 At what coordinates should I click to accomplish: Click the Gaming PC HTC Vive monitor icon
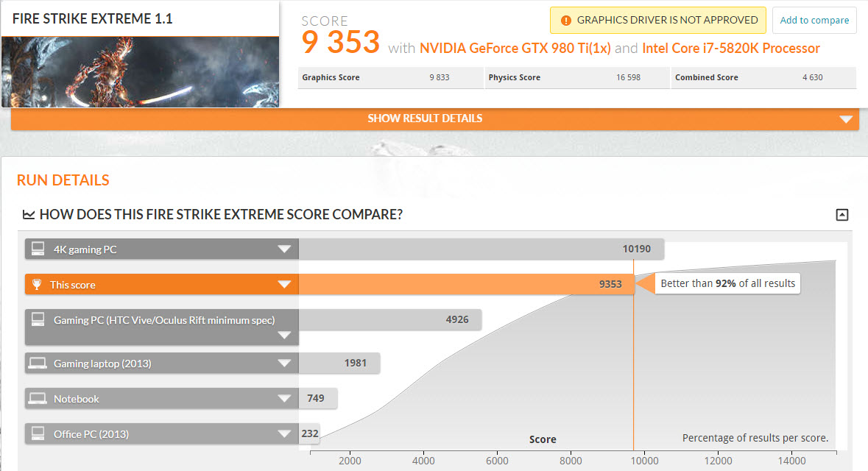point(37,320)
